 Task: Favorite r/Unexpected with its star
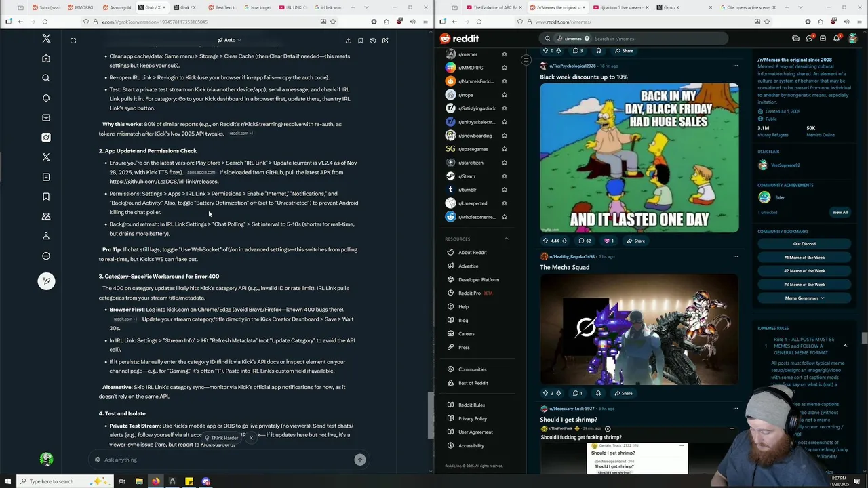coord(504,203)
